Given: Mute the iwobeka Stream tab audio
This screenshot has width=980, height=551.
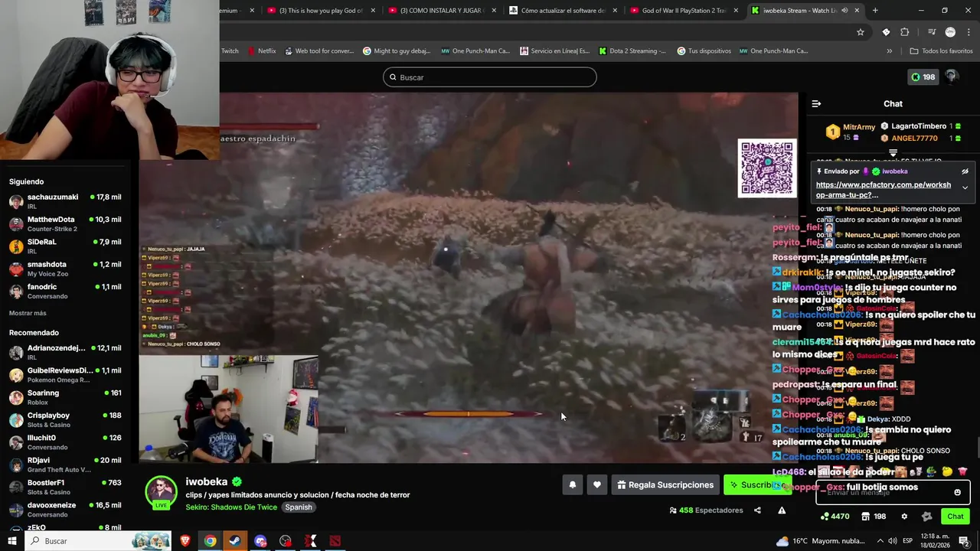Looking at the screenshot, I should [843, 11].
